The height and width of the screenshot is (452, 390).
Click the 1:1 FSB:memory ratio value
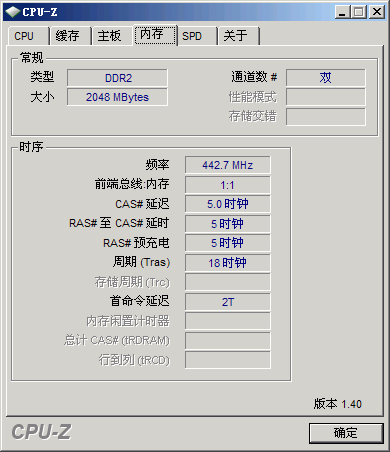click(228, 185)
